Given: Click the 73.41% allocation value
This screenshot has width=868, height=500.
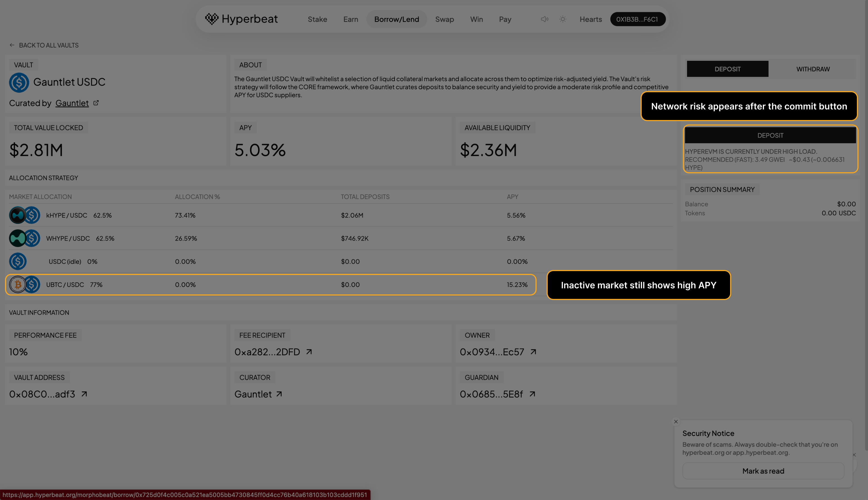Looking at the screenshot, I should click(185, 215).
